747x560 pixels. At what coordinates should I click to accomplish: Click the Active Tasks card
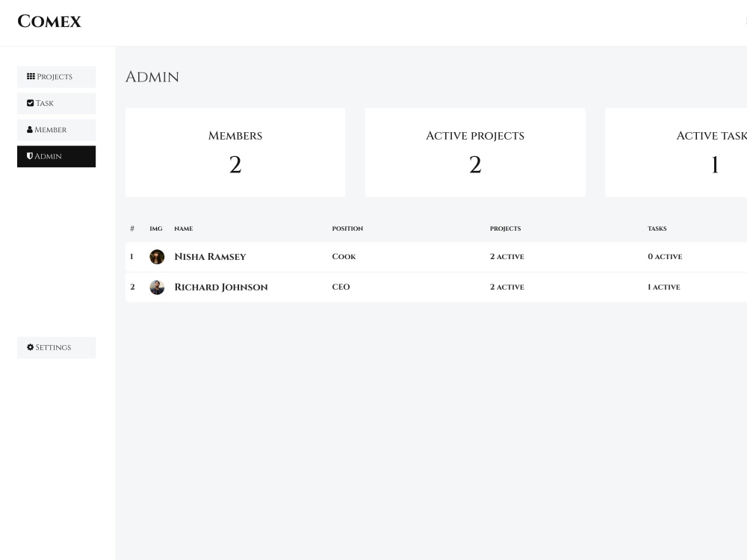coord(676,152)
